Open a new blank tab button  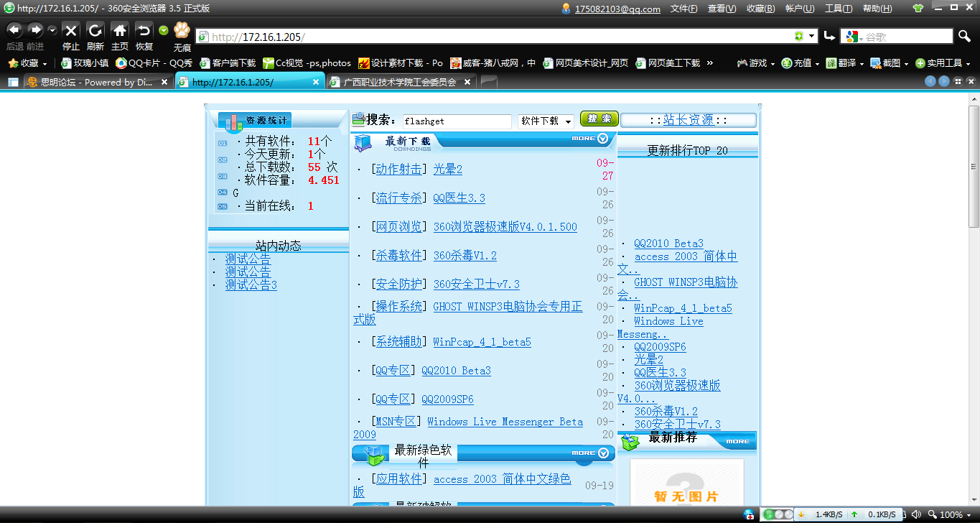click(x=489, y=83)
